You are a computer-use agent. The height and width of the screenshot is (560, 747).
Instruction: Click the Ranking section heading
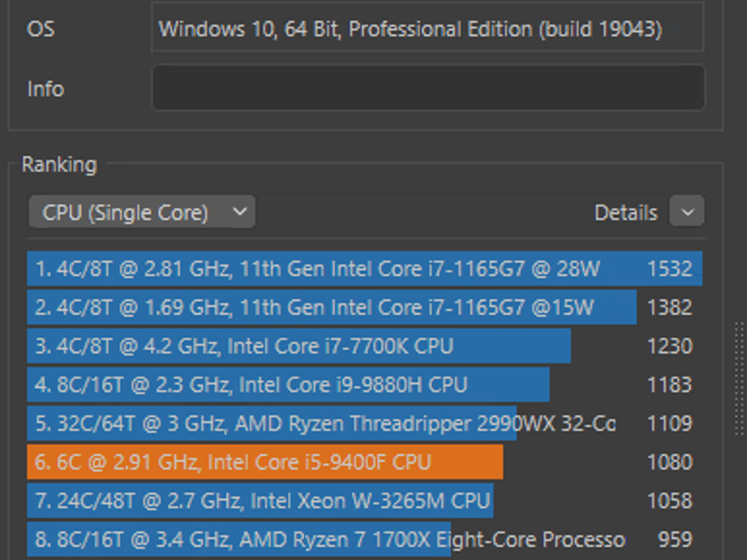click(x=59, y=165)
